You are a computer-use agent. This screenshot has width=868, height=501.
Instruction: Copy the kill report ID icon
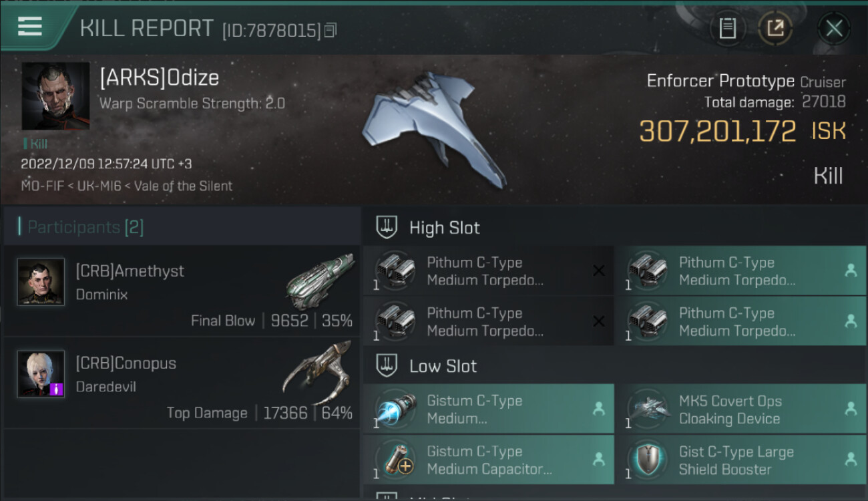coord(331,30)
